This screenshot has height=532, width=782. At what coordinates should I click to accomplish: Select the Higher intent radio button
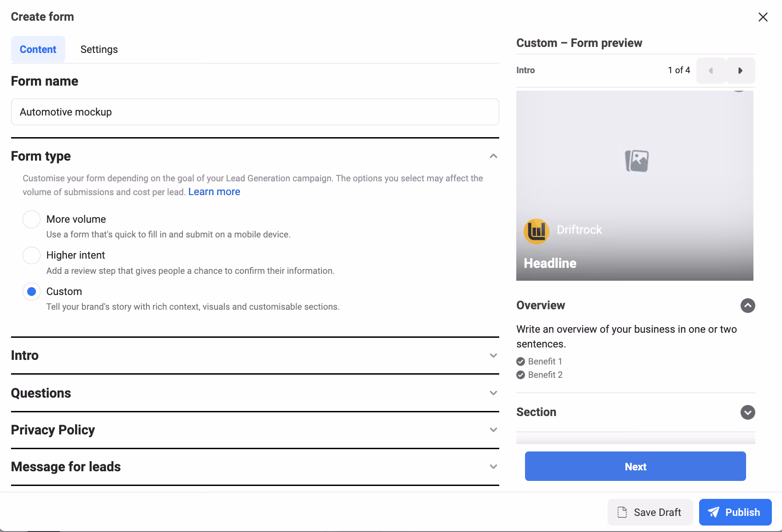[31, 255]
